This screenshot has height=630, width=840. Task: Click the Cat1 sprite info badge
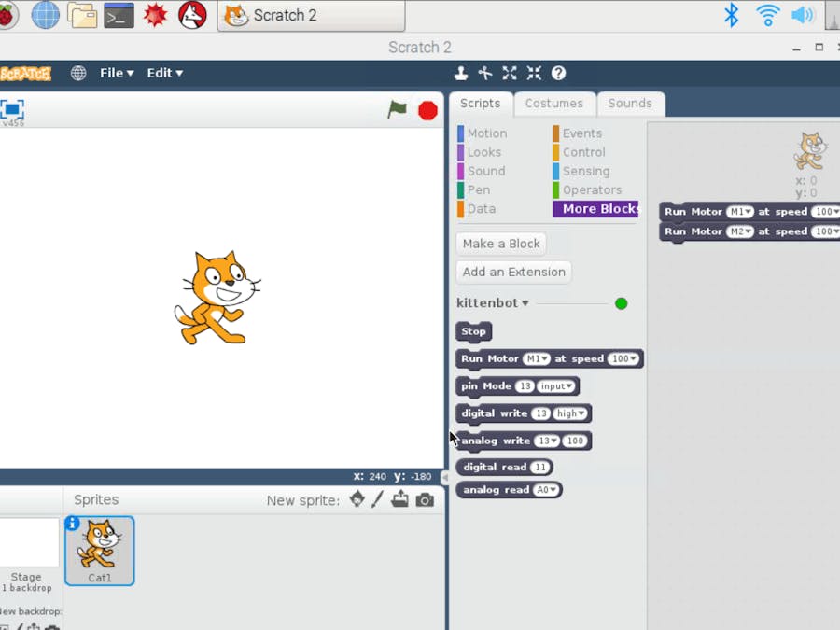click(73, 524)
